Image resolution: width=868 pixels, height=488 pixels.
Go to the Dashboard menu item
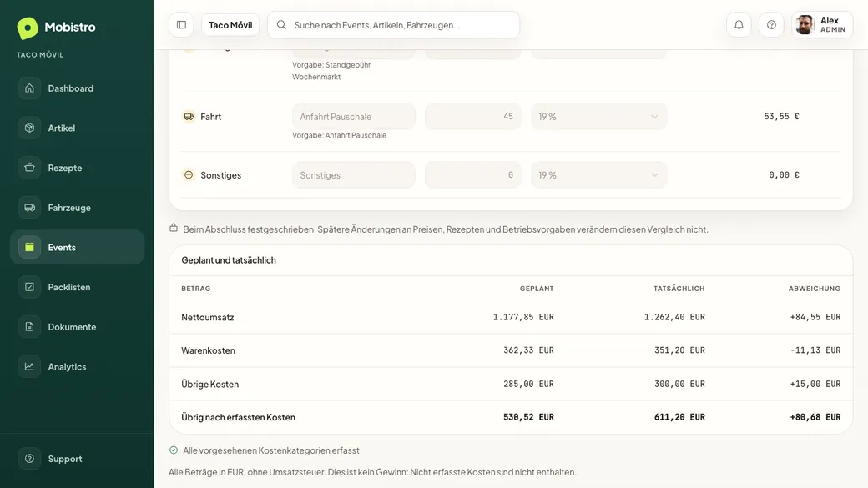78,88
